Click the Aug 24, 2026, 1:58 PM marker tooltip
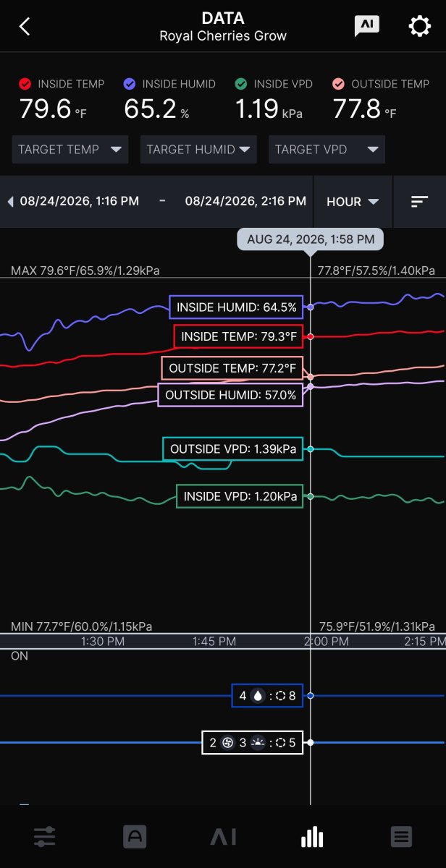 pos(311,239)
